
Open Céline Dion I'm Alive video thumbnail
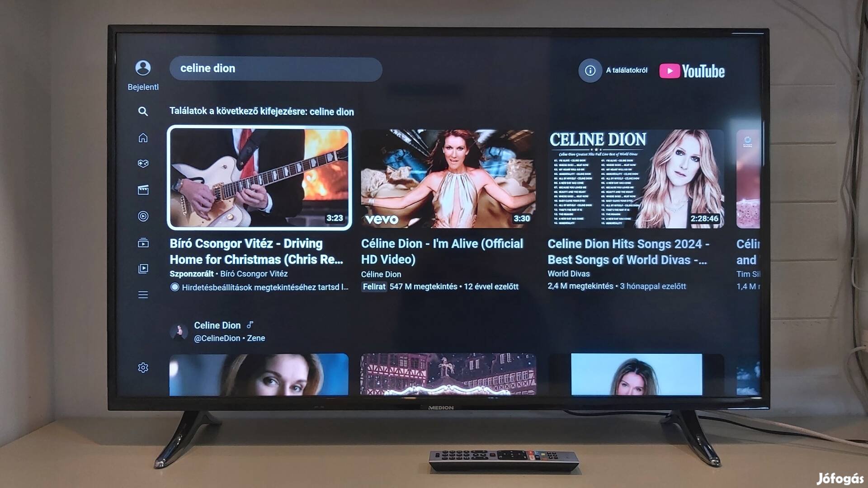pos(447,177)
